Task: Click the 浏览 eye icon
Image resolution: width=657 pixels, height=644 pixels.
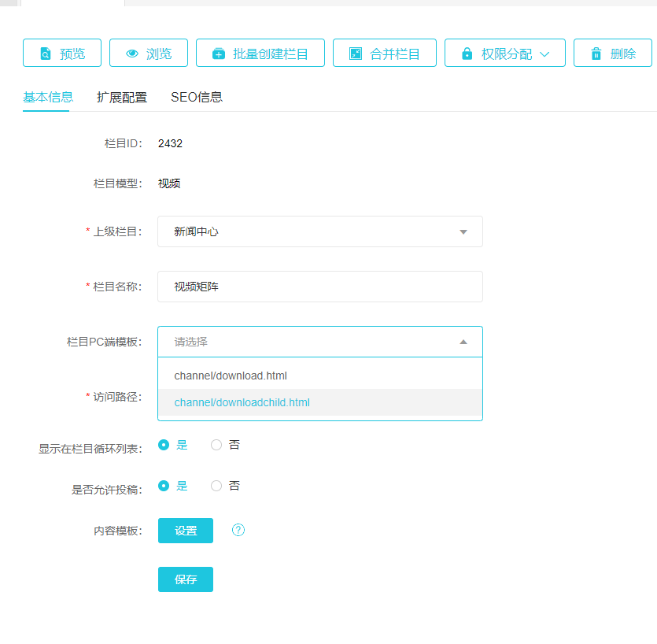Action: tap(132, 54)
